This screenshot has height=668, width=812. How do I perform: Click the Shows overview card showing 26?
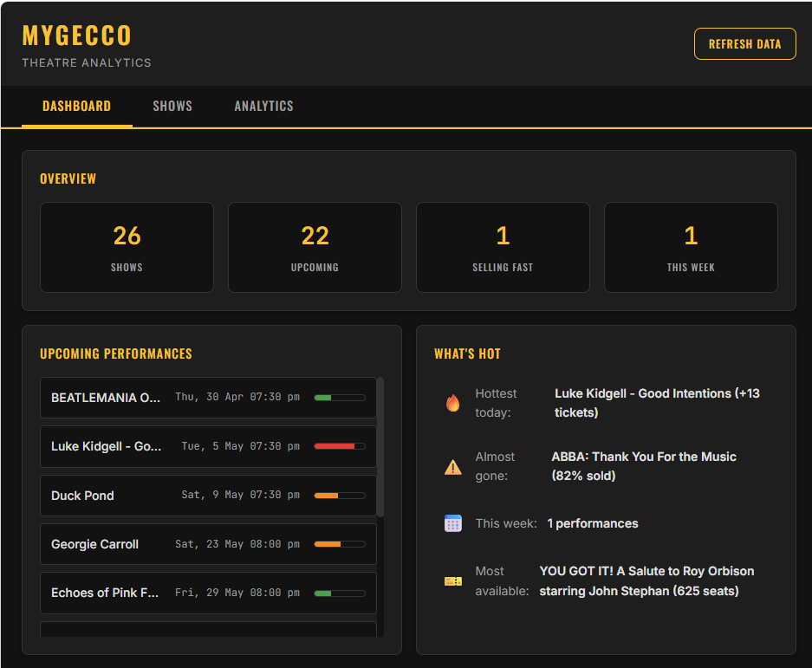click(127, 247)
